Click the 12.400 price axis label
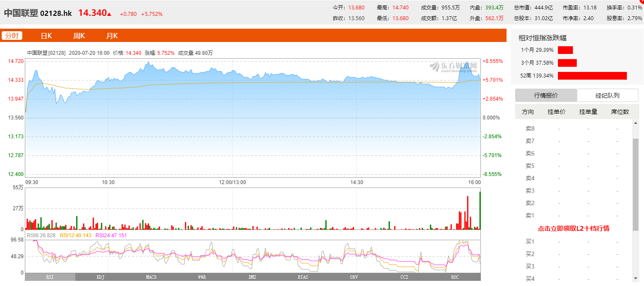This screenshot has width=644, height=286. (16, 174)
